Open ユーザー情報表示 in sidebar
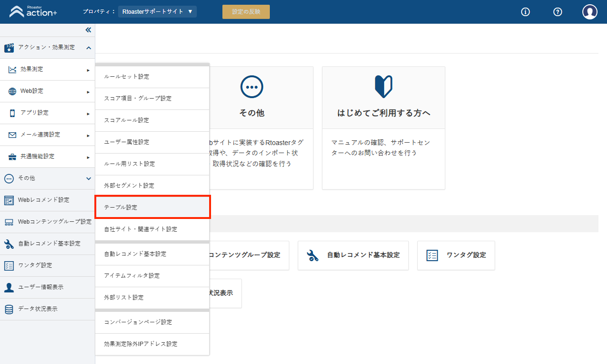 (x=47, y=288)
